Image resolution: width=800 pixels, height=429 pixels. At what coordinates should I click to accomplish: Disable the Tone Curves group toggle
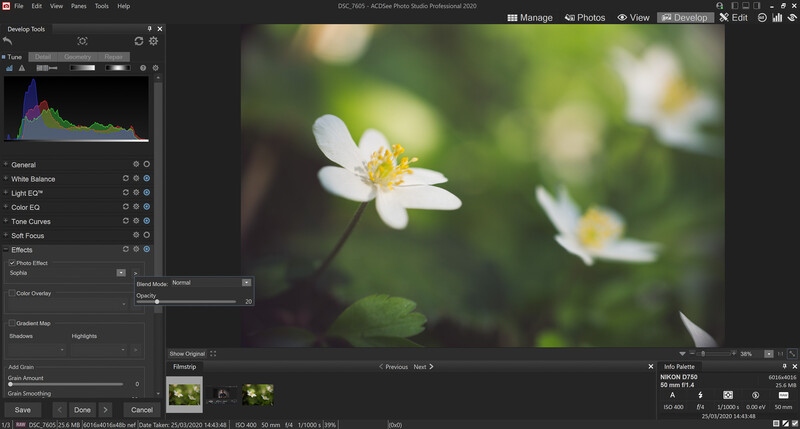point(147,221)
